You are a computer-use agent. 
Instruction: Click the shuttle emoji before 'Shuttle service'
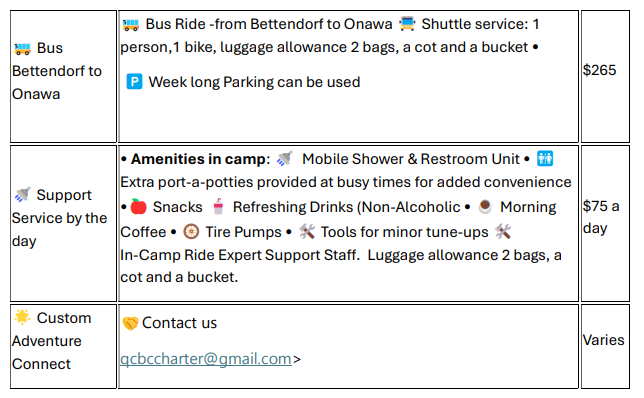407,24
